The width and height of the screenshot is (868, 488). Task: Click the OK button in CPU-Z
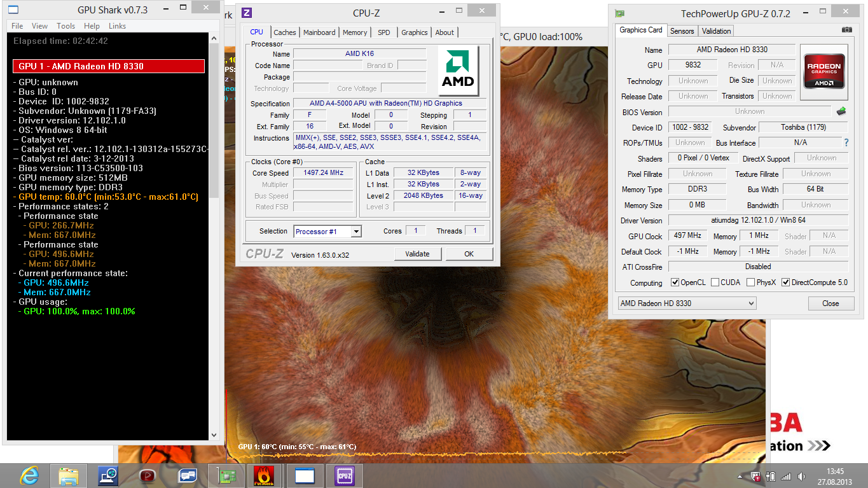click(469, 254)
